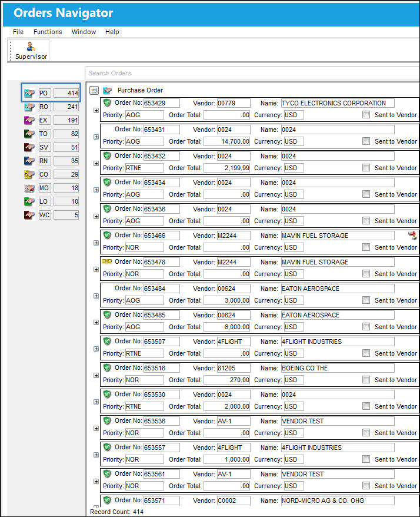
Task: Click the green shield icon on order 653436
Action: click(107, 208)
